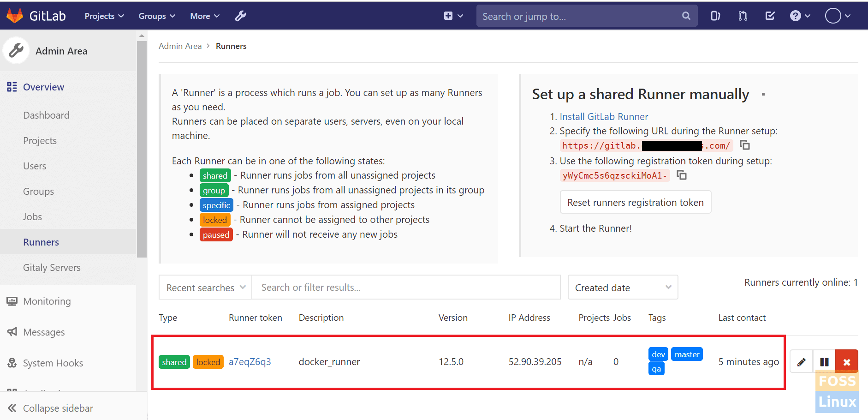Viewport: 868px width, 420px height.
Task: Open Dashboard in the sidebar
Action: pyautogui.click(x=46, y=115)
